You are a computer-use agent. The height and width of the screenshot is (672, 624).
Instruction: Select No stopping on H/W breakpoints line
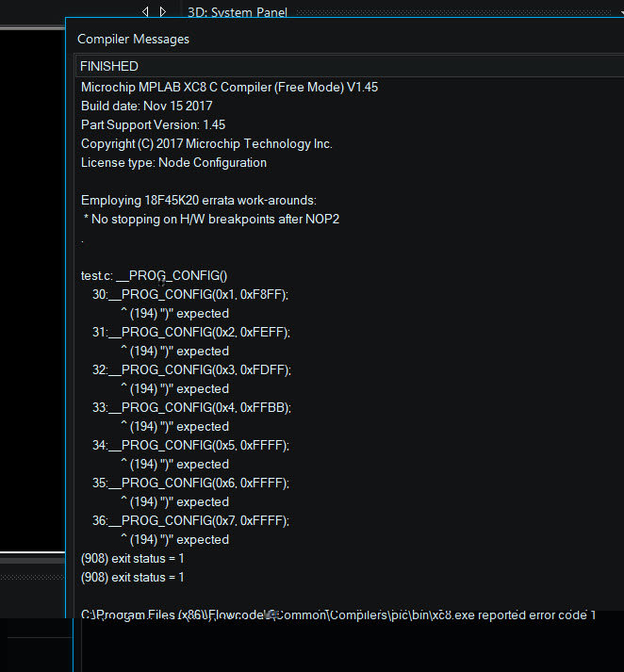point(211,219)
